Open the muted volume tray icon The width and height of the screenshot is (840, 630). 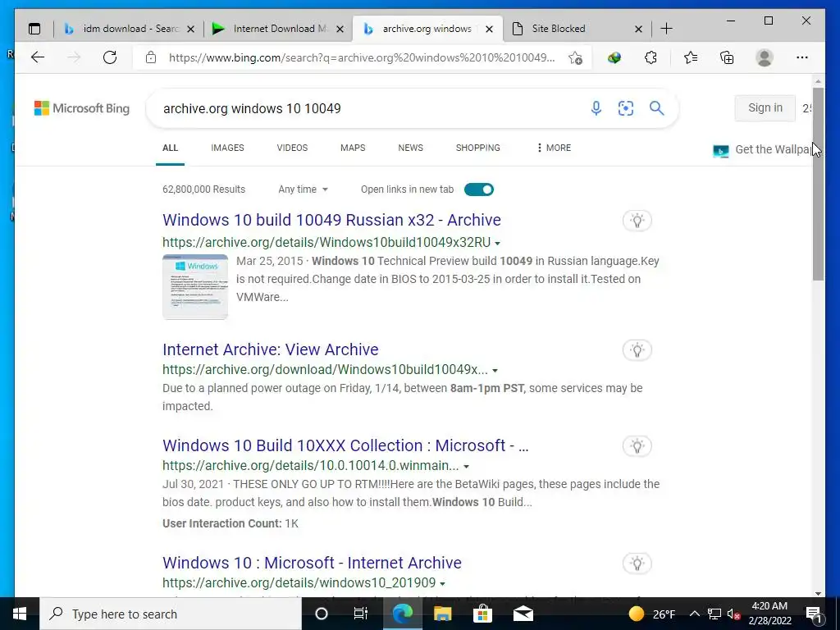tap(734, 614)
